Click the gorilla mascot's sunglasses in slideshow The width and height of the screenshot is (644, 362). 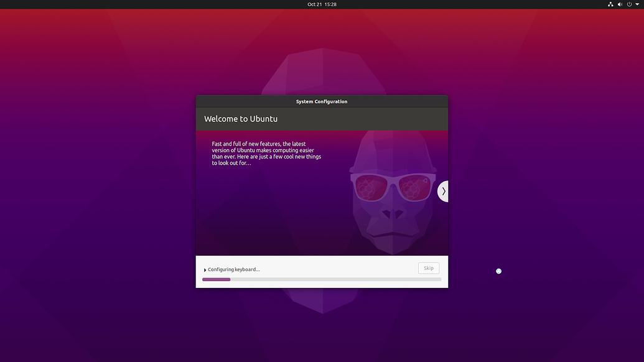[392, 187]
